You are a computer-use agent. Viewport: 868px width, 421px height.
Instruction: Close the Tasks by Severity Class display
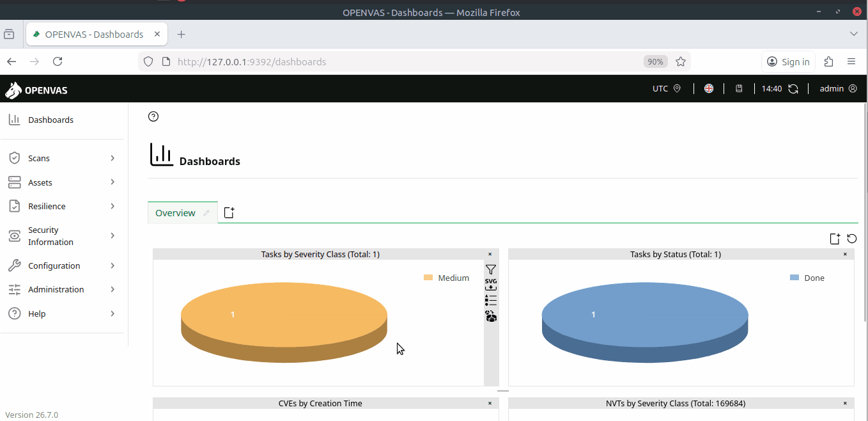point(490,254)
